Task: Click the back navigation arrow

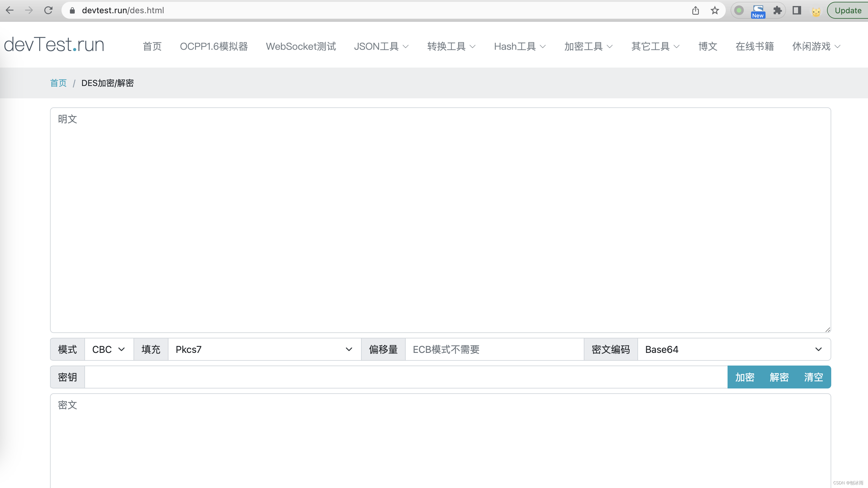Action: point(10,10)
